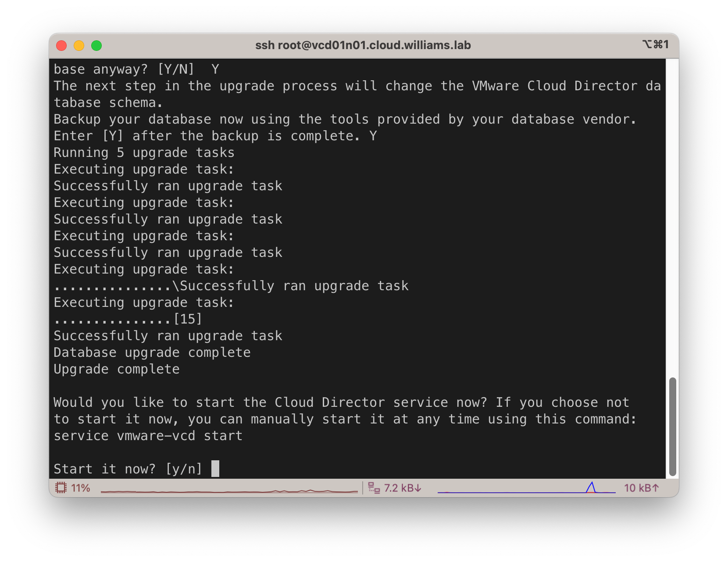This screenshot has height=562, width=728.
Task: Click the ⌥⌘1 shortcut indicator
Action: pos(656,44)
